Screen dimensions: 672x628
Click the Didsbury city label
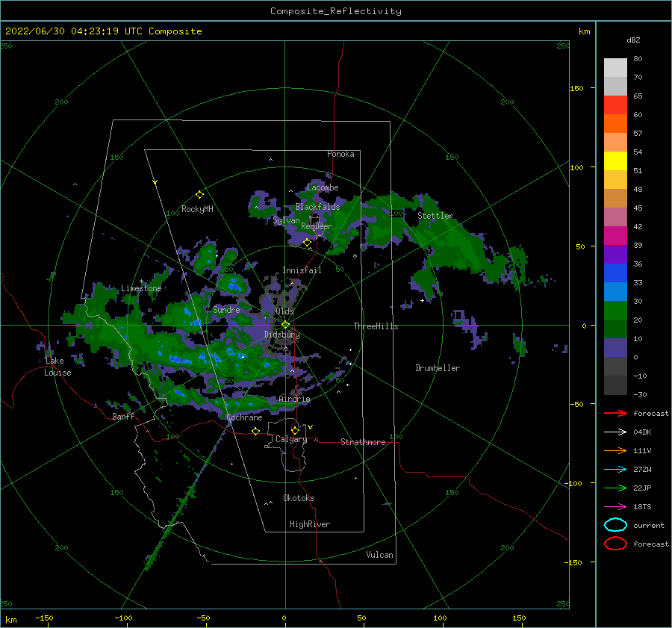281,335
